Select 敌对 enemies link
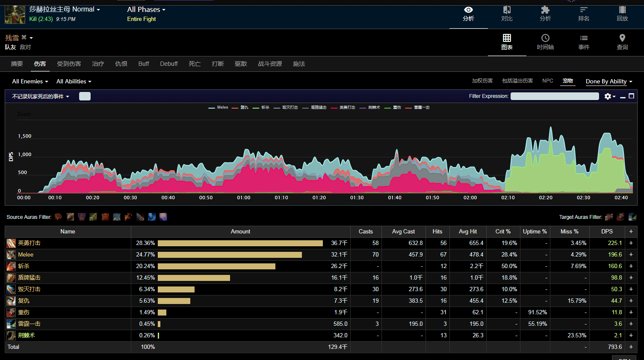Viewport: 644px width, 360px height. click(x=25, y=47)
